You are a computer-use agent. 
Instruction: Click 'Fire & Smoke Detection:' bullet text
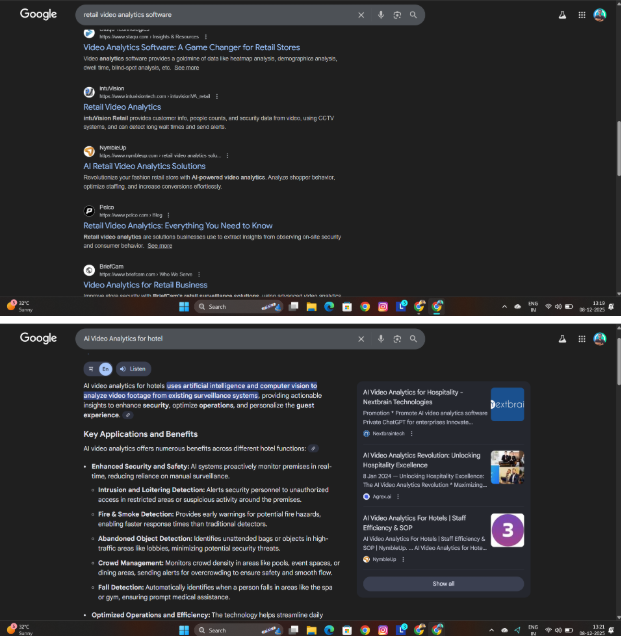(135, 514)
